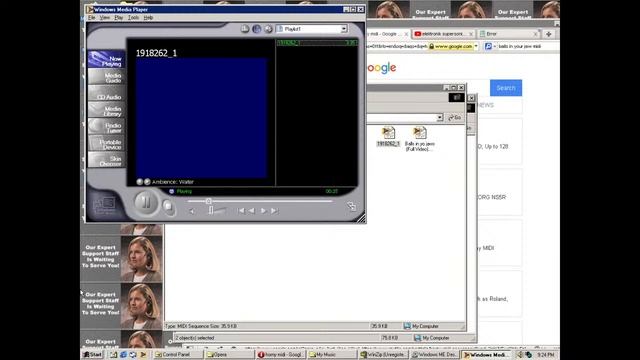640x360 pixels.
Task: Select the Balls in yo jaws file icon
Action: [420, 139]
